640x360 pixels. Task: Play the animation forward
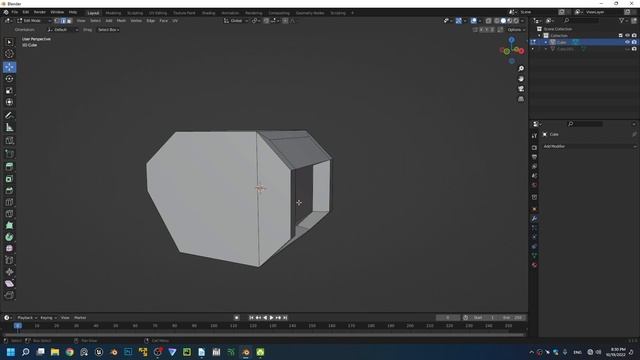click(x=272, y=318)
